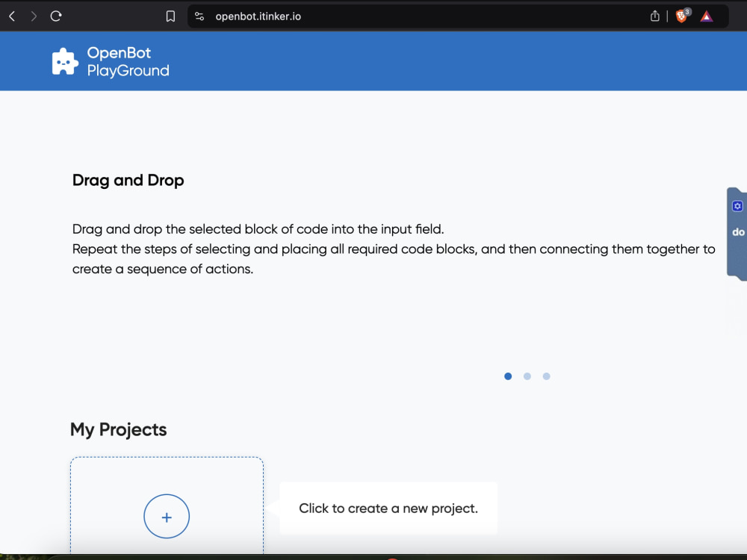Click the Drag and Drop slide heading
Image resolution: width=747 pixels, height=560 pixels.
pyautogui.click(x=128, y=181)
